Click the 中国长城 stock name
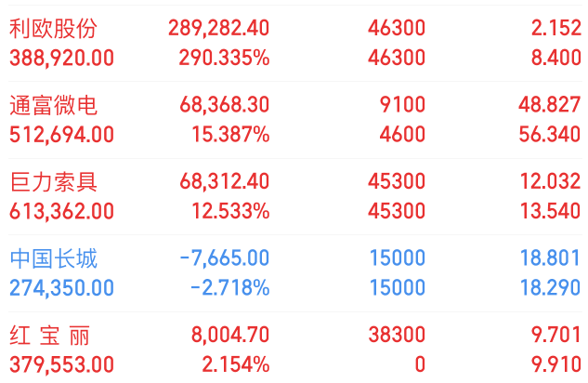 click(x=53, y=258)
